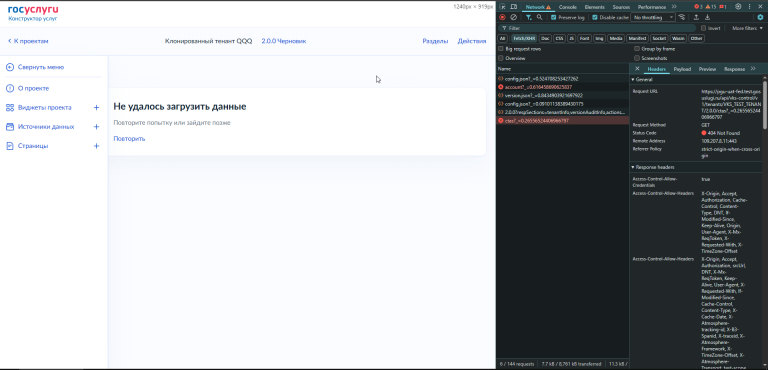768x370 pixels.
Task: Enable Group by frame checkbox
Action: 637,49
